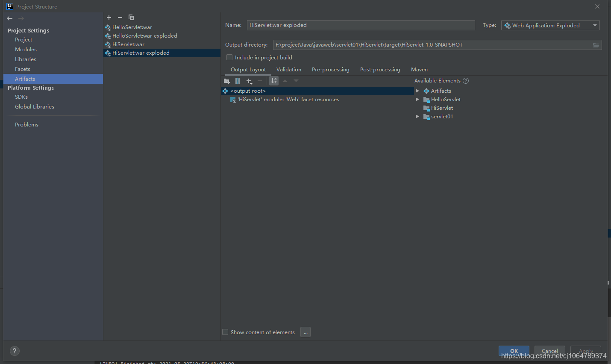The image size is (611, 364).
Task: Click the Add artifact plus icon
Action: 109,18
